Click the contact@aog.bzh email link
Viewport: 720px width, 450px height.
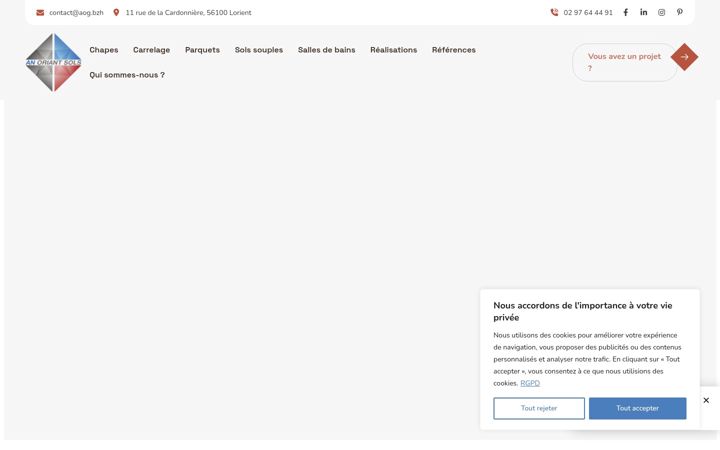(76, 12)
